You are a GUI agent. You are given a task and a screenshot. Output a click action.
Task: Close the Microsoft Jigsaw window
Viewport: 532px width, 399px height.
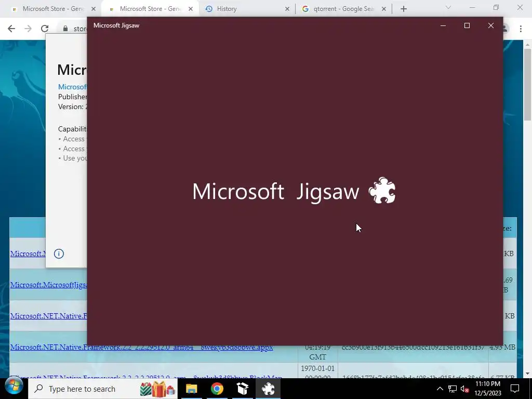(x=490, y=25)
